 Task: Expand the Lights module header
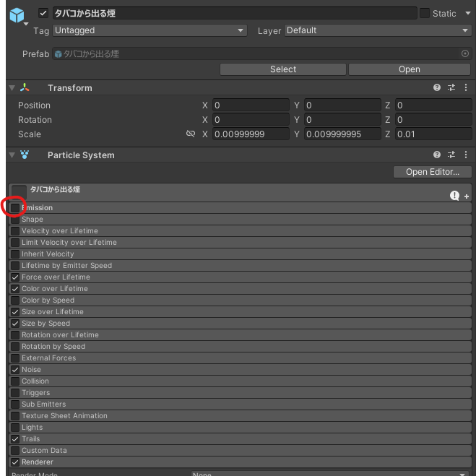pos(240,427)
